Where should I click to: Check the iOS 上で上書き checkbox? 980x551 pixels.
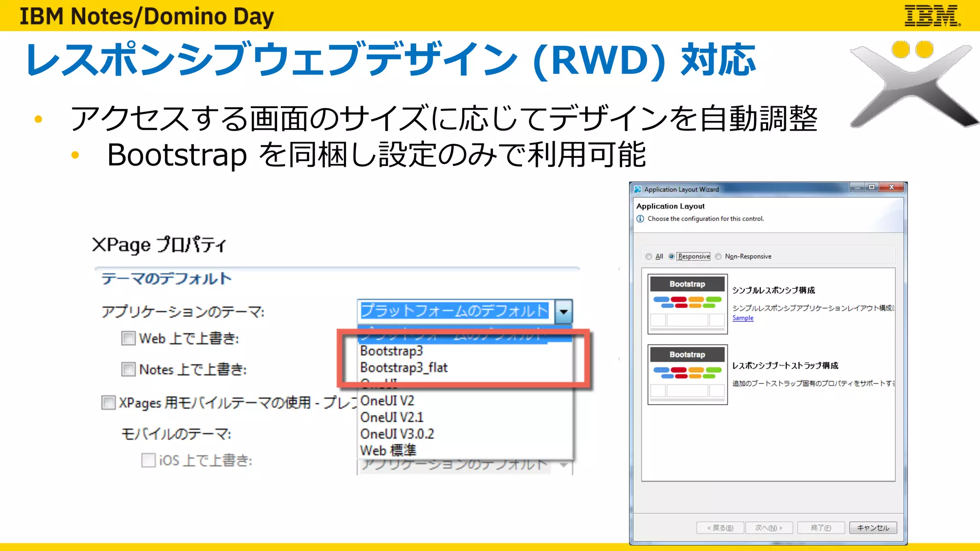point(148,460)
